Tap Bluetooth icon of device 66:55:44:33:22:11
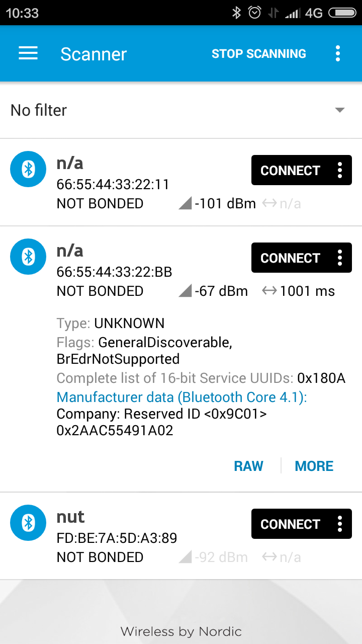 tap(28, 170)
